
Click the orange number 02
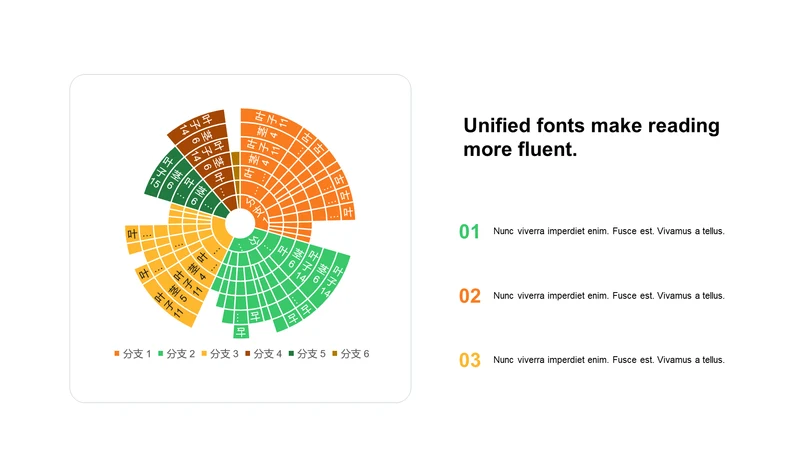469,296
